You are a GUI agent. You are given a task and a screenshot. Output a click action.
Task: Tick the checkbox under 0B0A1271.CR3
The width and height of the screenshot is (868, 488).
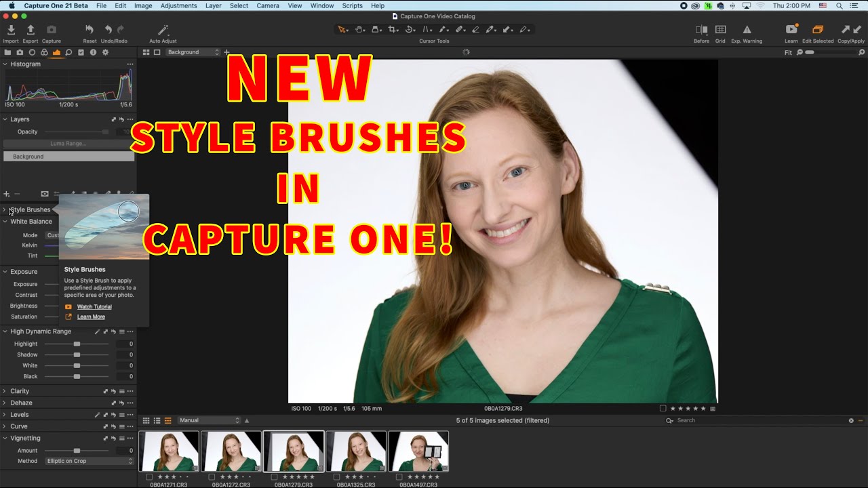point(149,477)
